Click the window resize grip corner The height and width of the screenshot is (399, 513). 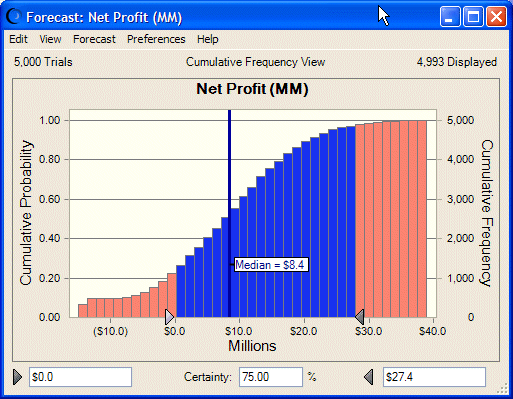502,389
